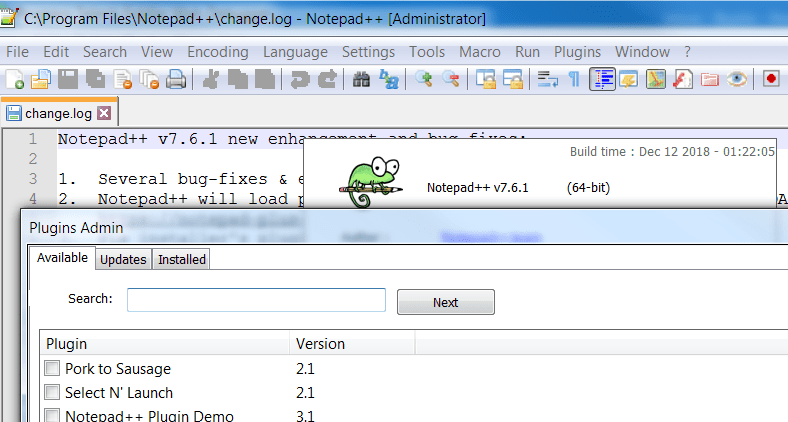Click the Open file toolbar icon

(41, 79)
